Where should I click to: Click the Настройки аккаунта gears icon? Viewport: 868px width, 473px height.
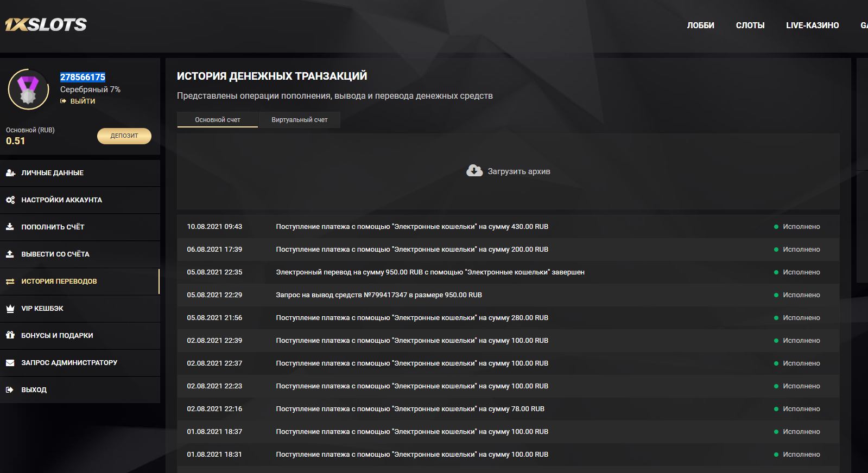(x=10, y=200)
